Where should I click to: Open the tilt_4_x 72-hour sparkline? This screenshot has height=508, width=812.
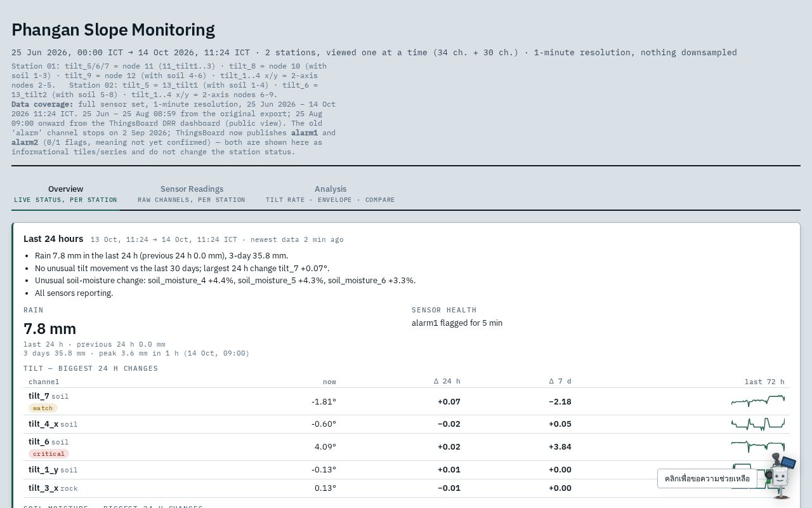(758, 424)
